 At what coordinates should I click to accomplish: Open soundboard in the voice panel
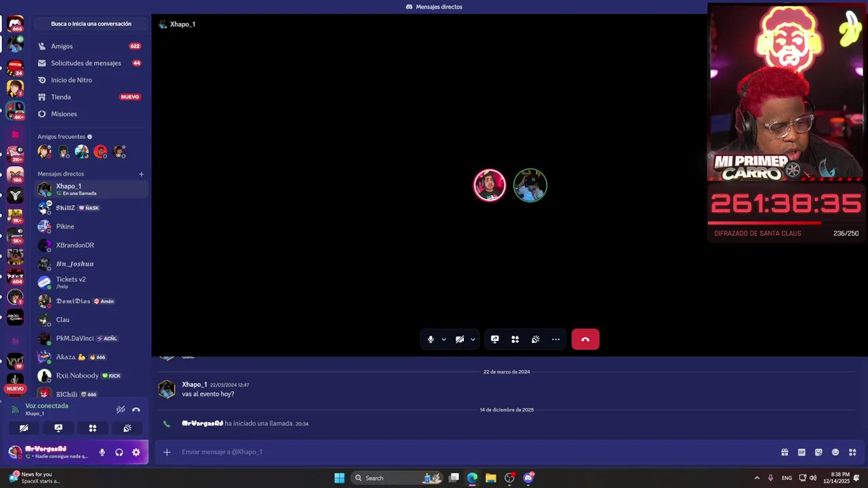pos(127,428)
